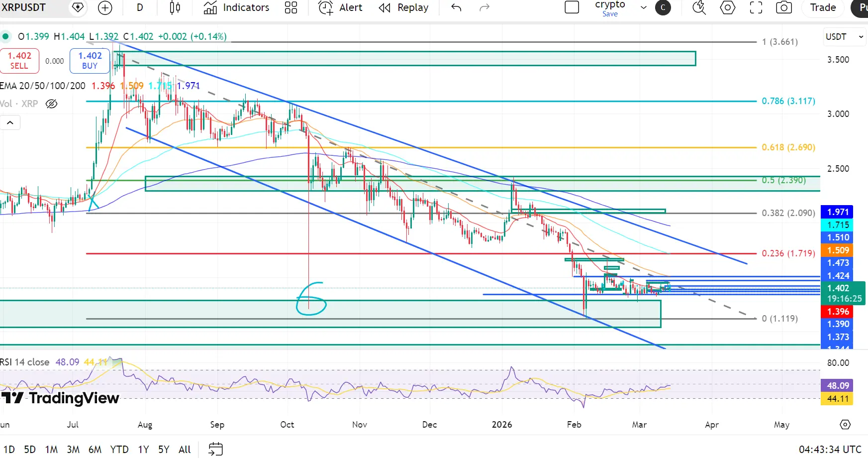This screenshot has height=461, width=868.
Task: Click the 0.382 (2.090) Fibonacci label
Action: pyautogui.click(x=788, y=213)
